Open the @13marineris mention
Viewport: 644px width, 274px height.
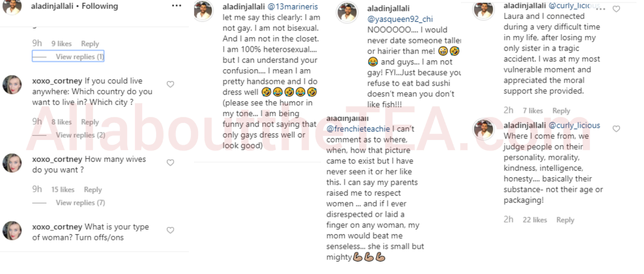point(293,7)
